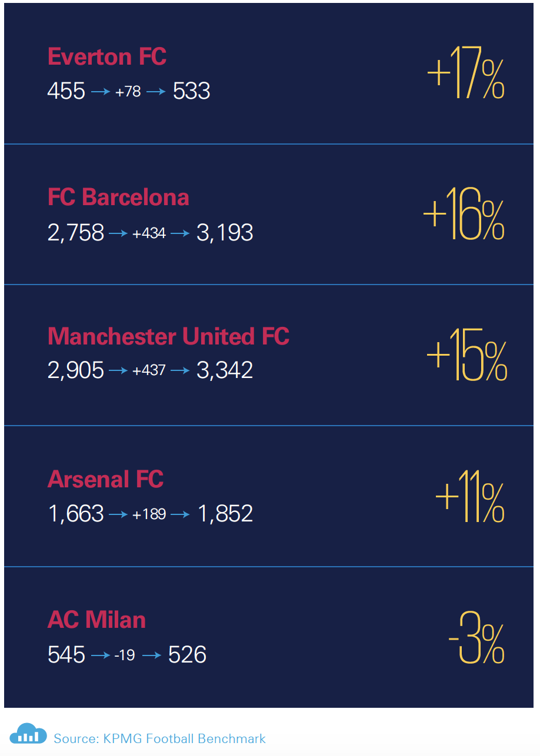Click the +16% percentage for Barcelona
This screenshot has height=756, width=540.
coord(464,213)
